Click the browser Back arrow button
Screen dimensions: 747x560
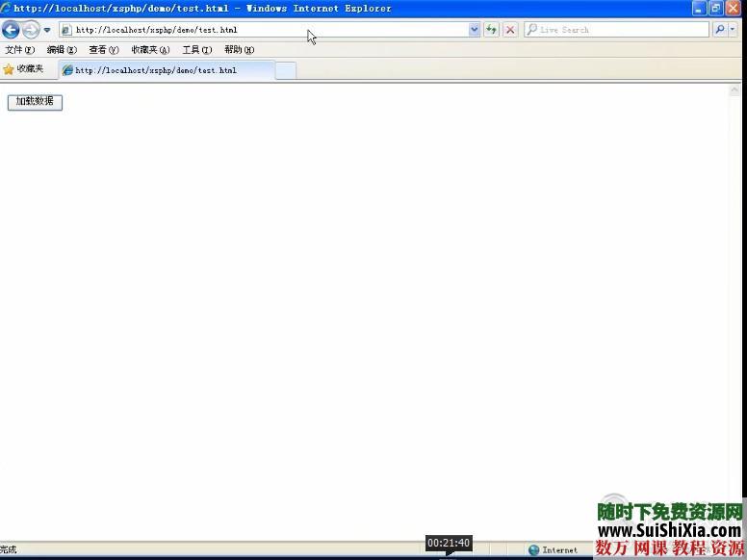pos(12,30)
